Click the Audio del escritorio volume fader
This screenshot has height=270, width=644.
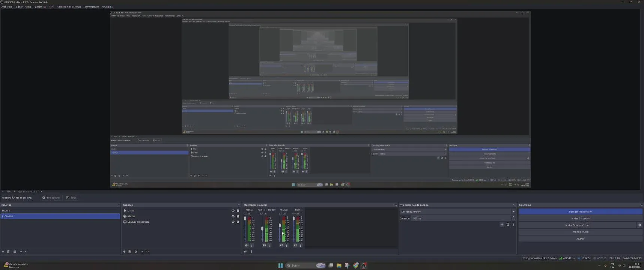262,228
